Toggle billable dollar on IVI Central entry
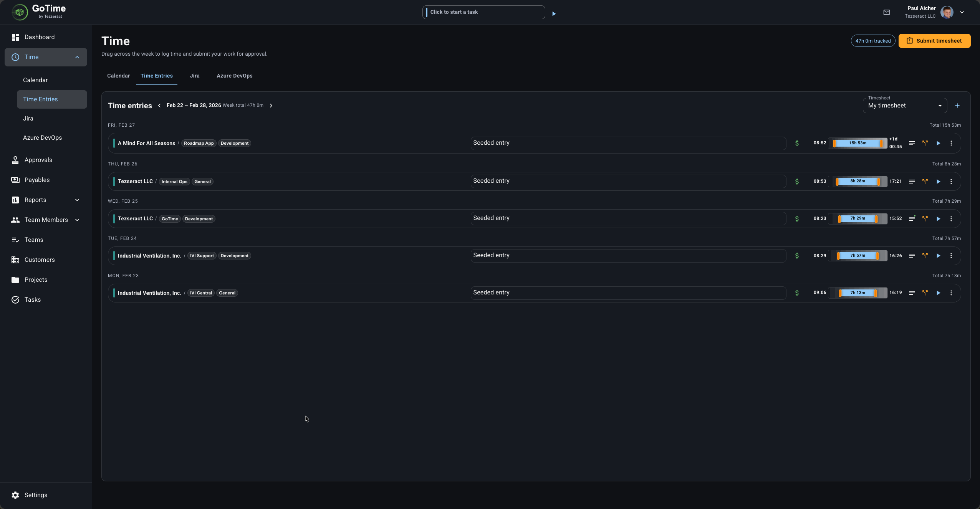Viewport: 980px width, 509px height. (x=797, y=293)
